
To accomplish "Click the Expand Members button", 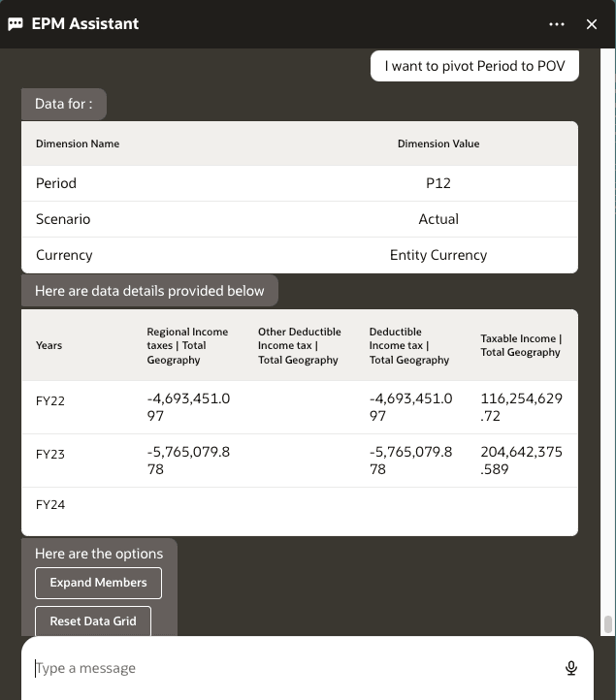I will [x=98, y=583].
